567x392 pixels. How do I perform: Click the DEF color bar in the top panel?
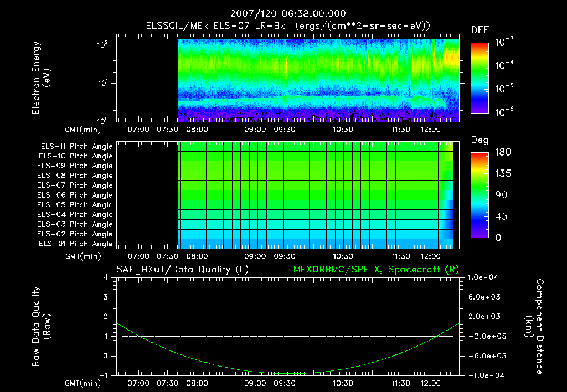pos(480,78)
